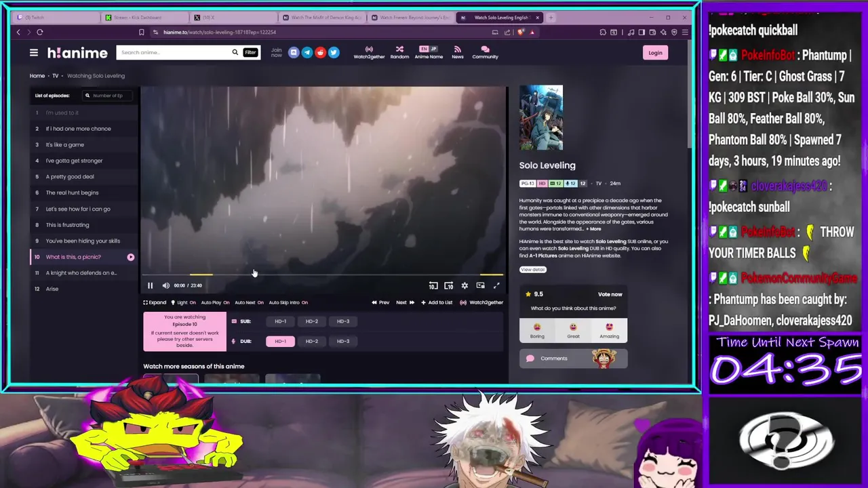Rewind video 10 seconds
Viewport: 868px width, 488px height.
click(x=433, y=285)
